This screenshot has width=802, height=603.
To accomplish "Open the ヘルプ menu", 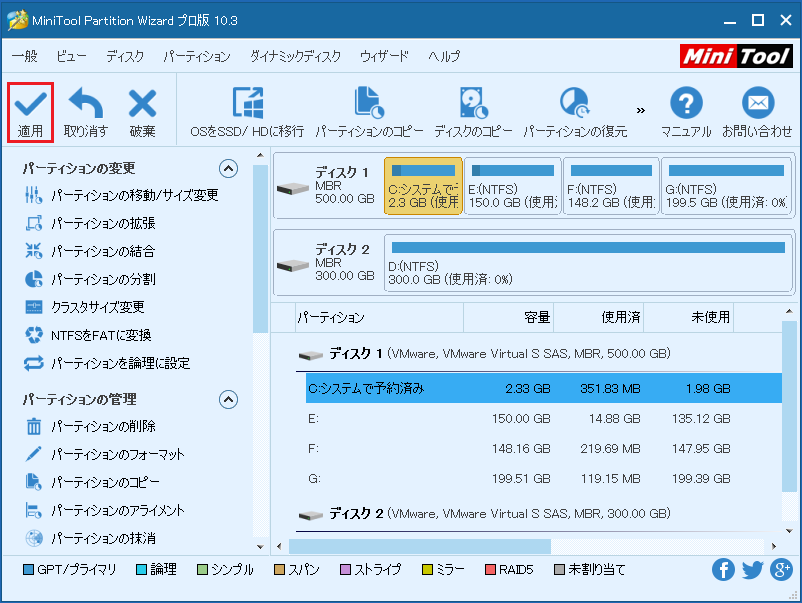I will [x=443, y=56].
